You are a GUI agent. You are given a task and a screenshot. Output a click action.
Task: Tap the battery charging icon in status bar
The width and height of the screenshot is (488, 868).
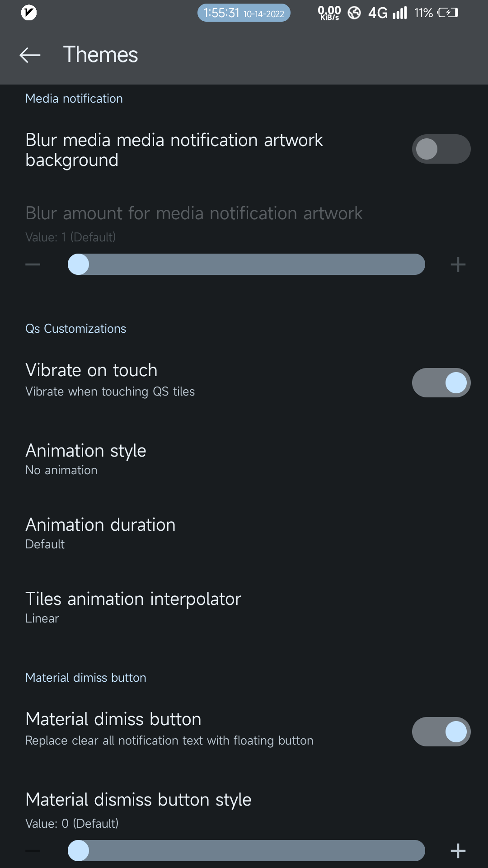[x=447, y=13]
